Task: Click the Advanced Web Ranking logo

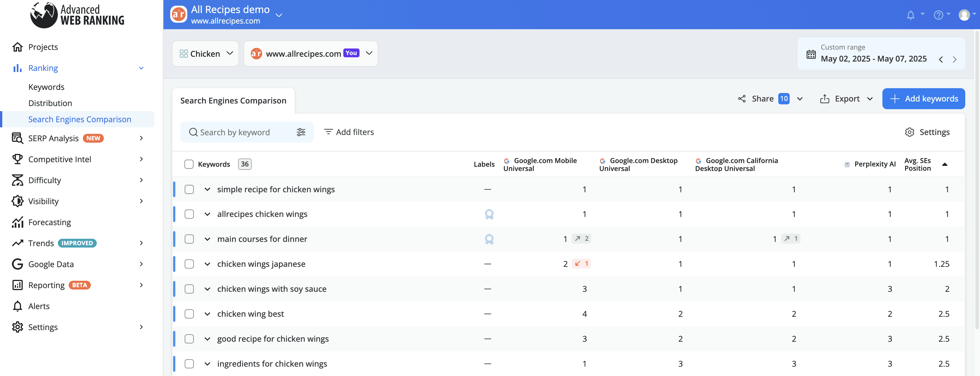Action: click(77, 15)
